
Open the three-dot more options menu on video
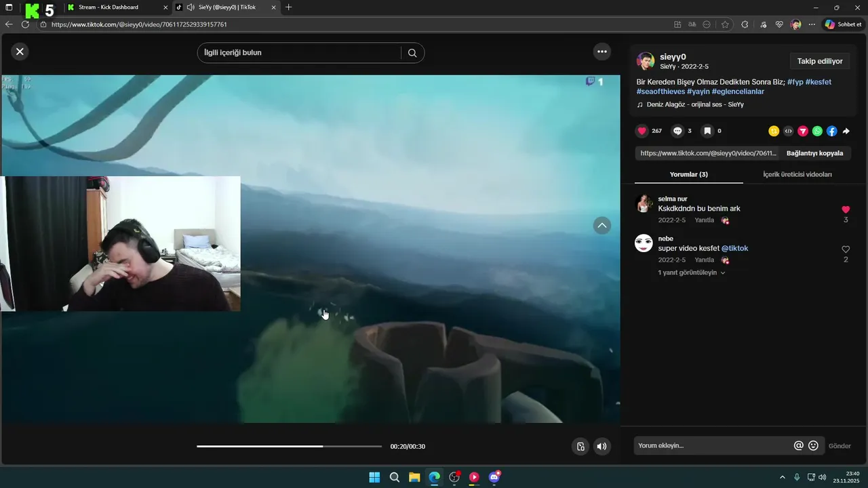tap(601, 52)
